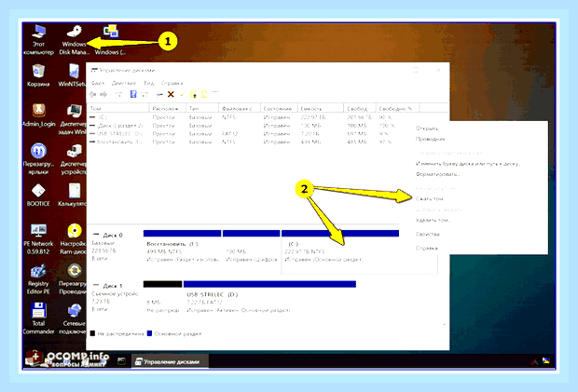578x392 pixels.
Task: Sort by the Емкость column header
Action: (x=321, y=109)
